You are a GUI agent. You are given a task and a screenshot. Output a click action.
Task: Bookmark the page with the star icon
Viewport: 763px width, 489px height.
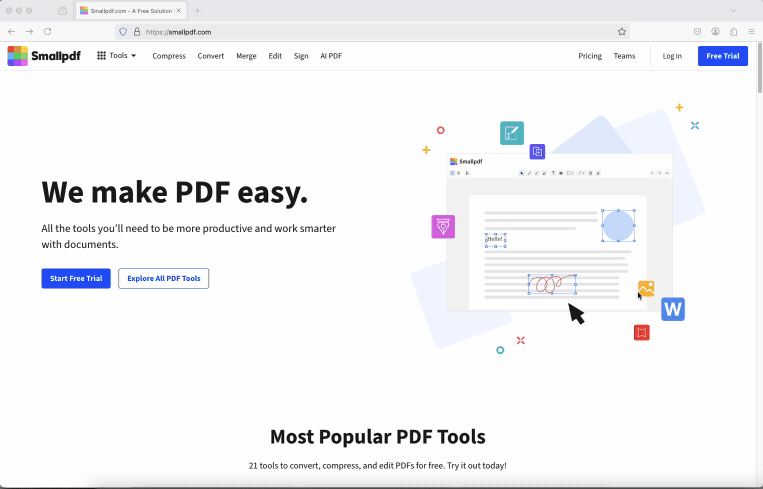click(621, 32)
